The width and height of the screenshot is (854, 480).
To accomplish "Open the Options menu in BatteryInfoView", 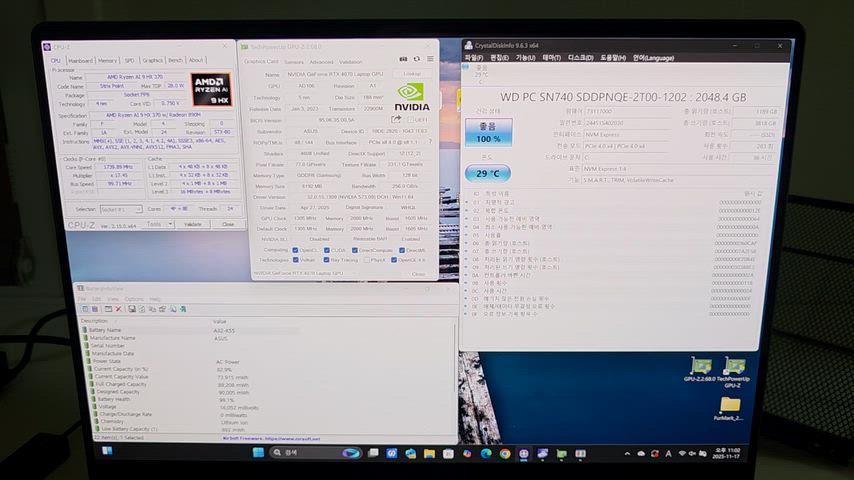I will coord(134,299).
